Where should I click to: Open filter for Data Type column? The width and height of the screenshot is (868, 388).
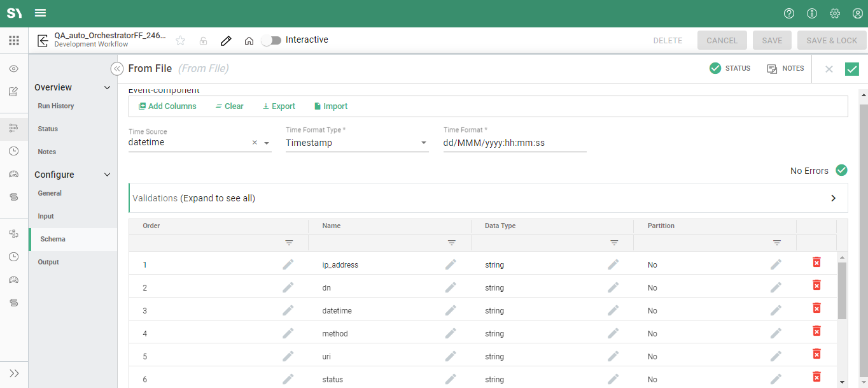click(615, 243)
